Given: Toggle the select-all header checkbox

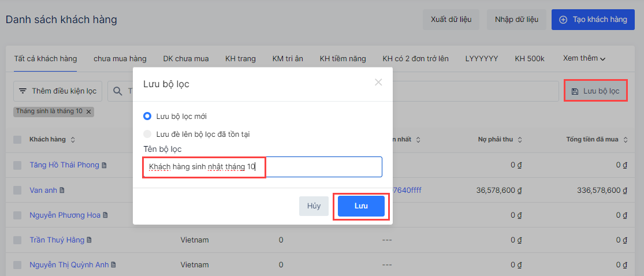Looking at the screenshot, I should tap(17, 140).
